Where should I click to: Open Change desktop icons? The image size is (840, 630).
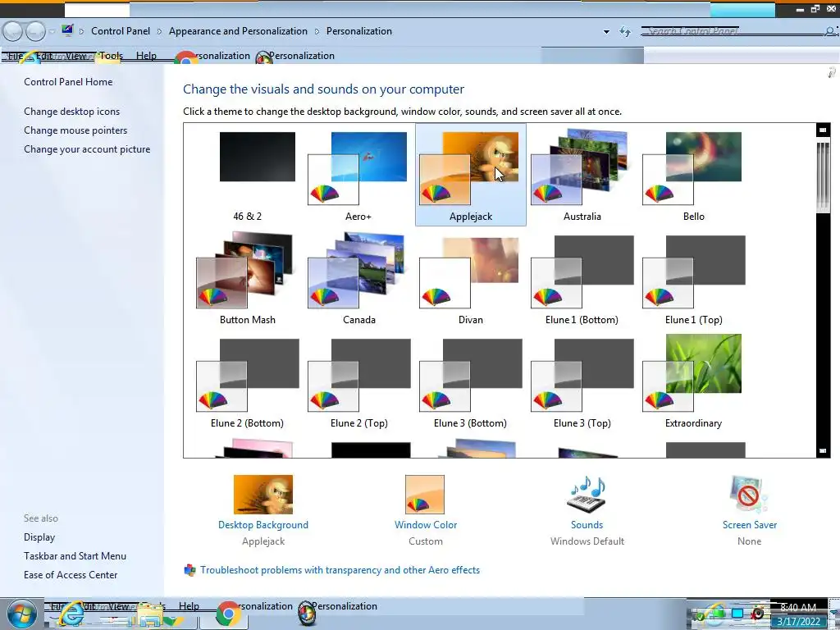(72, 112)
